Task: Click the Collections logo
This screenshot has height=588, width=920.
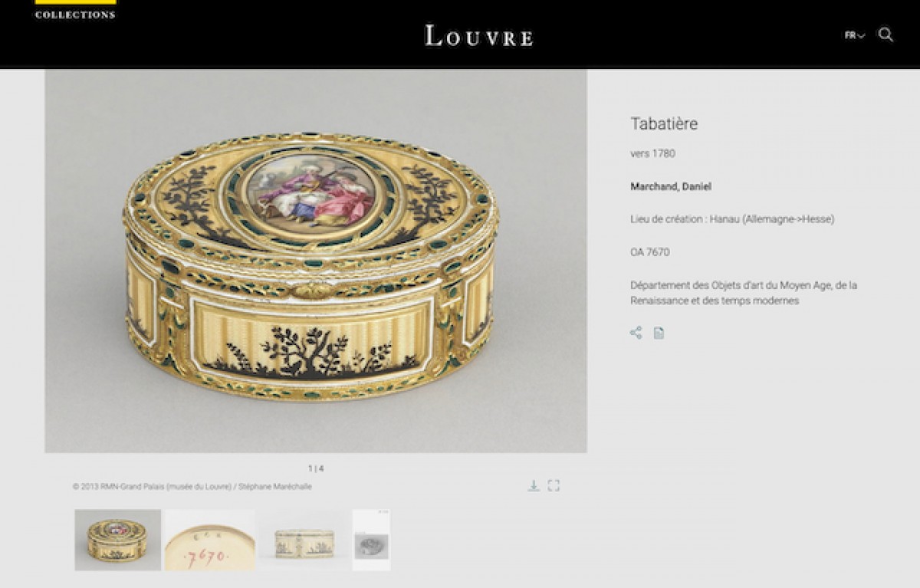Action: tap(75, 10)
